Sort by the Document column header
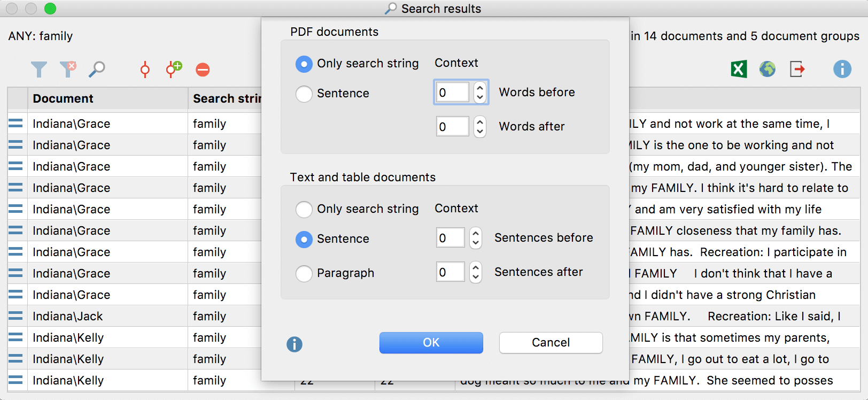Image resolution: width=868 pixels, height=400 pixels. (x=107, y=98)
